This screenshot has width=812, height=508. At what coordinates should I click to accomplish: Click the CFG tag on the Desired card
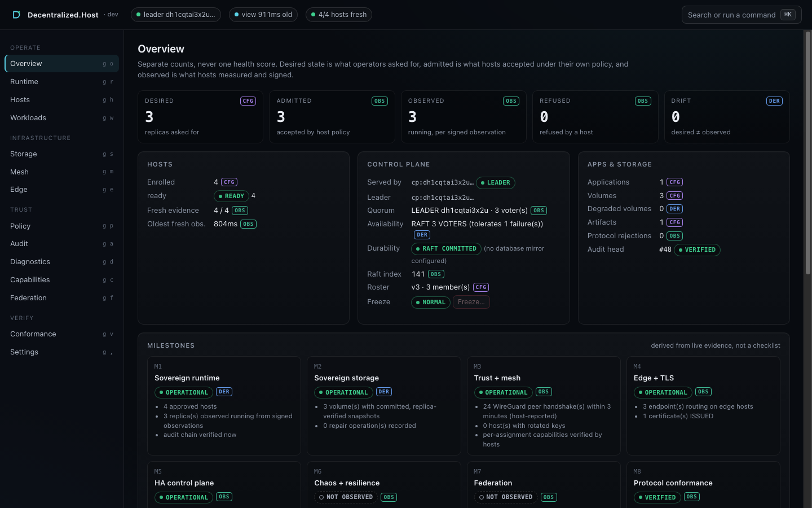click(x=248, y=101)
